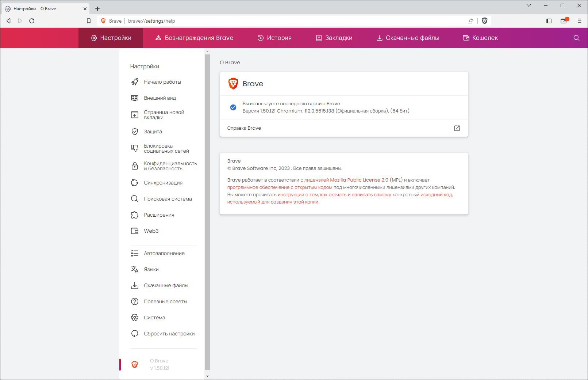
Task: Toggle the sidebar panel icon
Action: tap(549, 21)
